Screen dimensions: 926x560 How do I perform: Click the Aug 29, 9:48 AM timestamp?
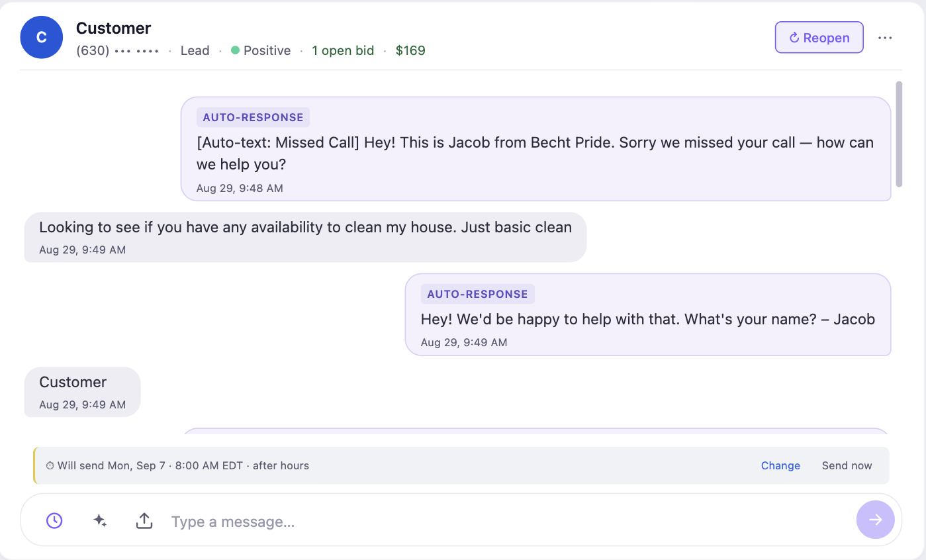[240, 188]
